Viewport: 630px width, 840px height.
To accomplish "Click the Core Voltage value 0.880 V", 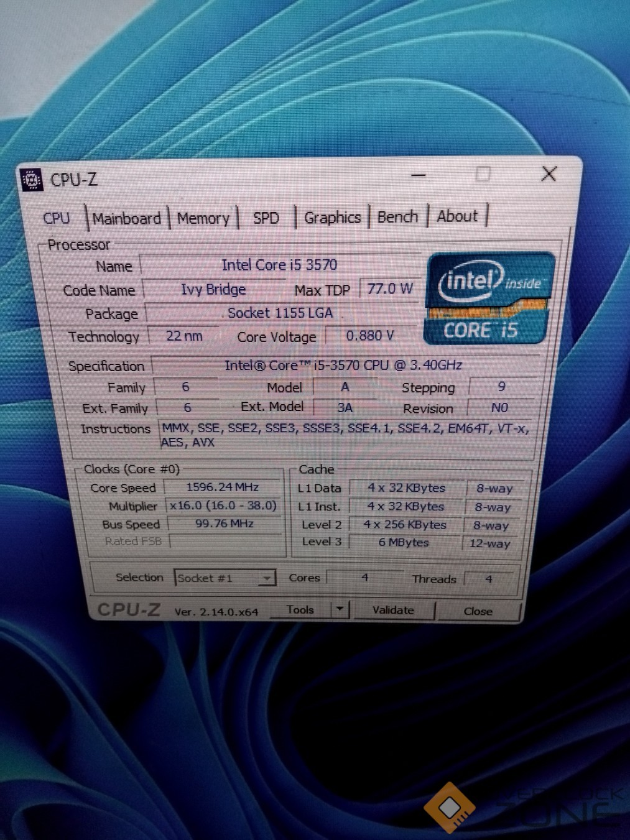I will click(370, 336).
